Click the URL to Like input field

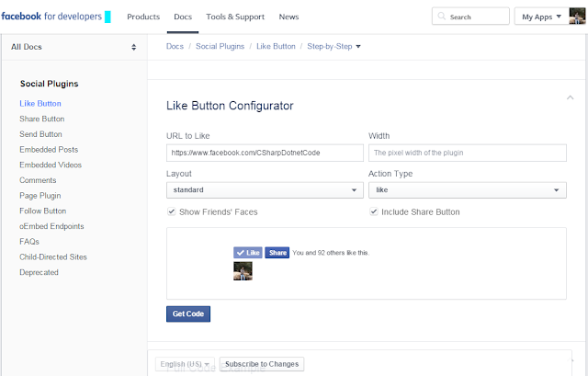click(265, 154)
